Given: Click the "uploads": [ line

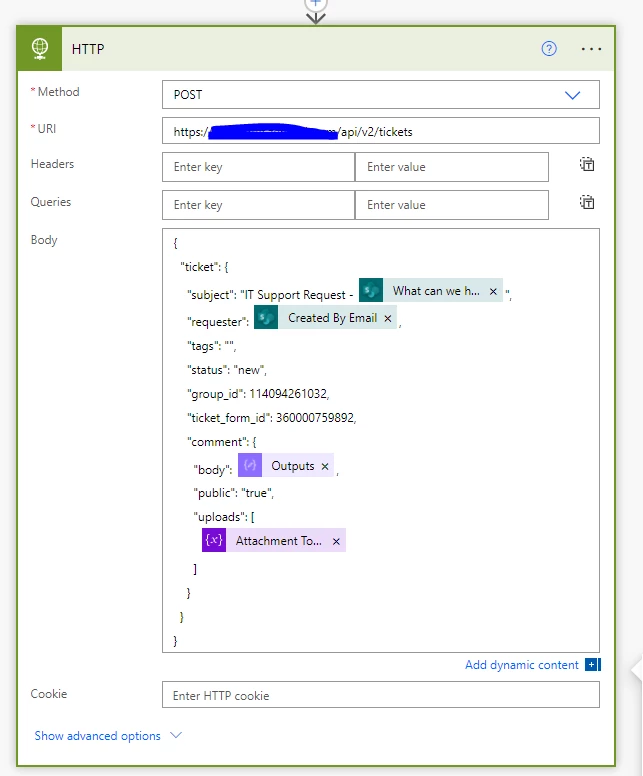Looking at the screenshot, I should click(x=224, y=517).
